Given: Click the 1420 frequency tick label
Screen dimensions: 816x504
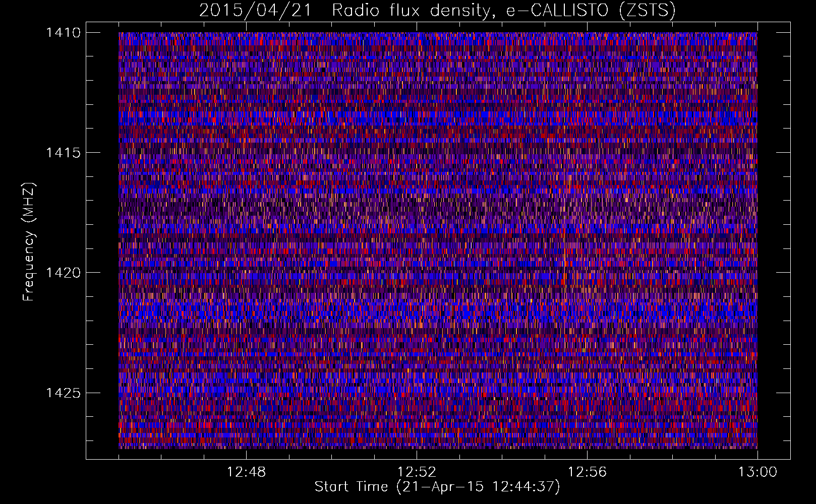Looking at the screenshot, I should 63,273.
